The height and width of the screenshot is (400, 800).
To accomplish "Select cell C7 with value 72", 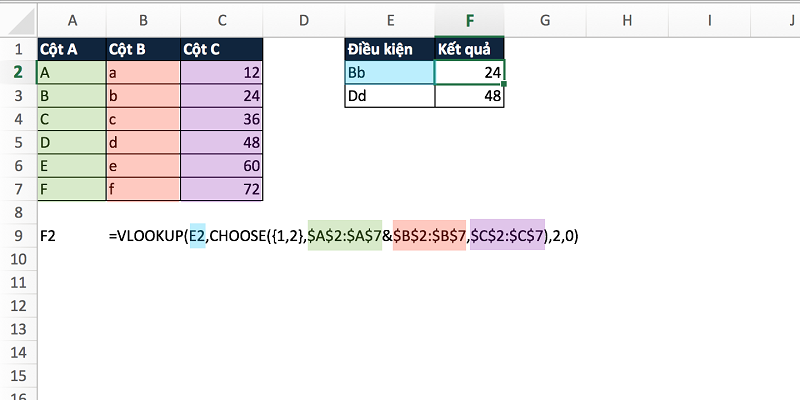I will (222, 189).
